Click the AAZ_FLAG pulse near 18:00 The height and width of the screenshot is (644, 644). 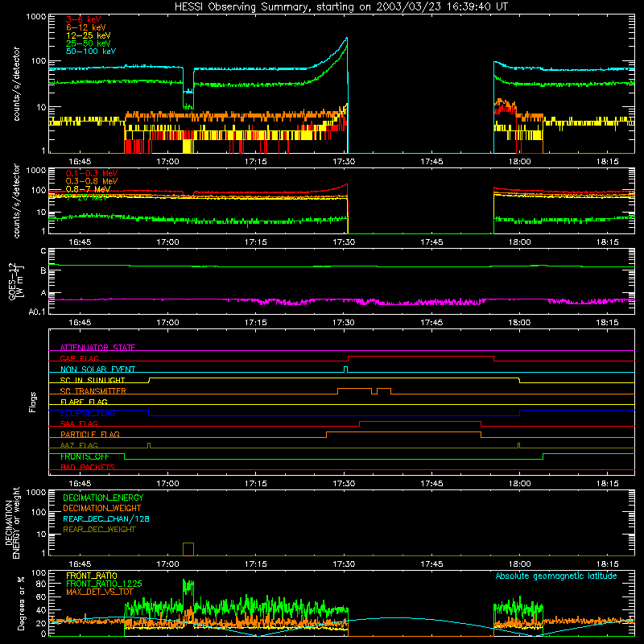point(518,446)
